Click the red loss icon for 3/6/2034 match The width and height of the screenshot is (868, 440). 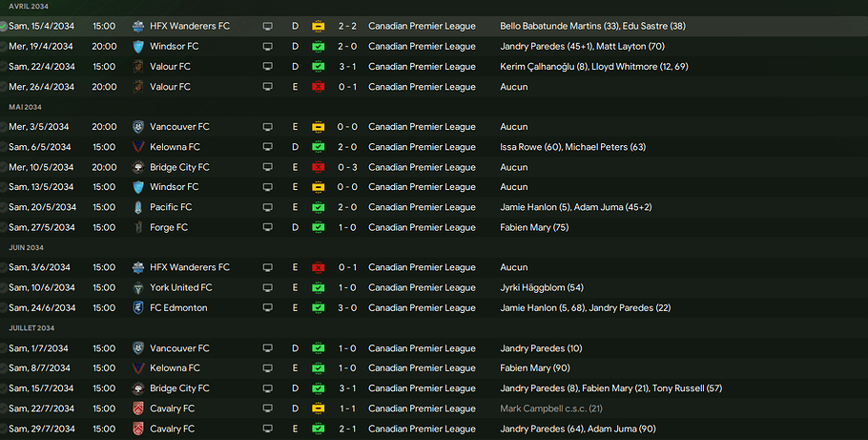pyautogui.click(x=318, y=268)
